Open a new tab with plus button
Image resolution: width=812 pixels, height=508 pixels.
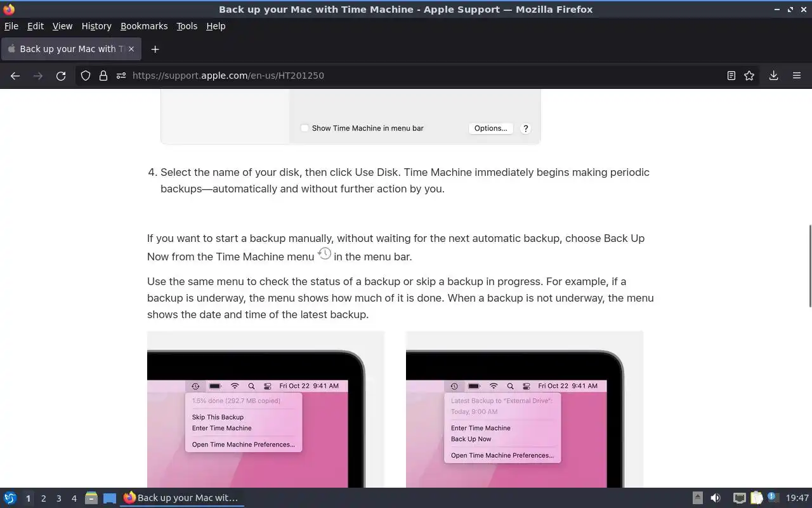[x=155, y=49]
